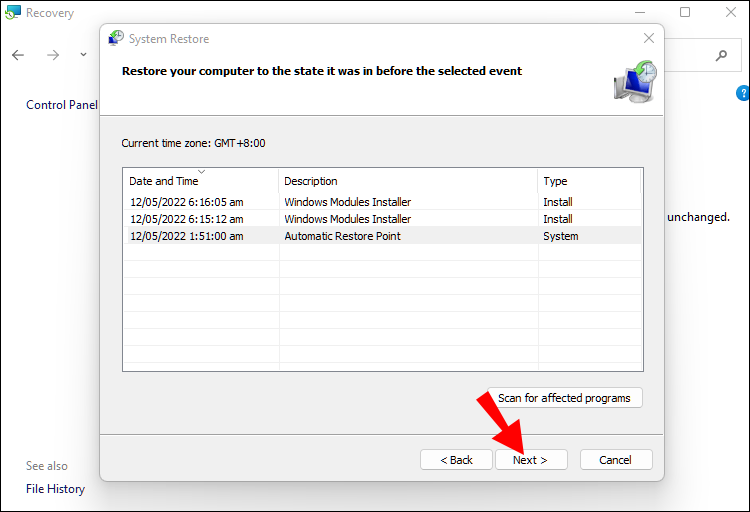The height and width of the screenshot is (512, 750).
Task: Click the System Restore title bar icon
Action: tap(116, 39)
